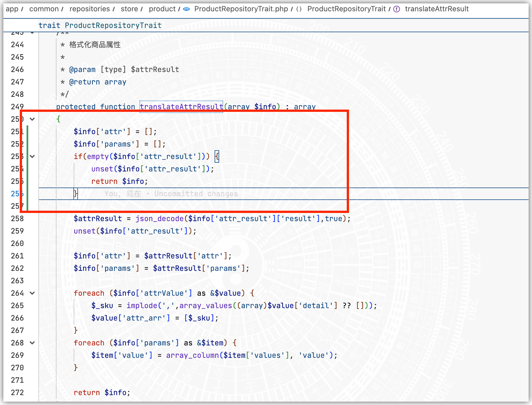The width and height of the screenshot is (532, 405).
Task: Click sticky header 'trait ProductRepositoryTrait'
Action: [100, 25]
